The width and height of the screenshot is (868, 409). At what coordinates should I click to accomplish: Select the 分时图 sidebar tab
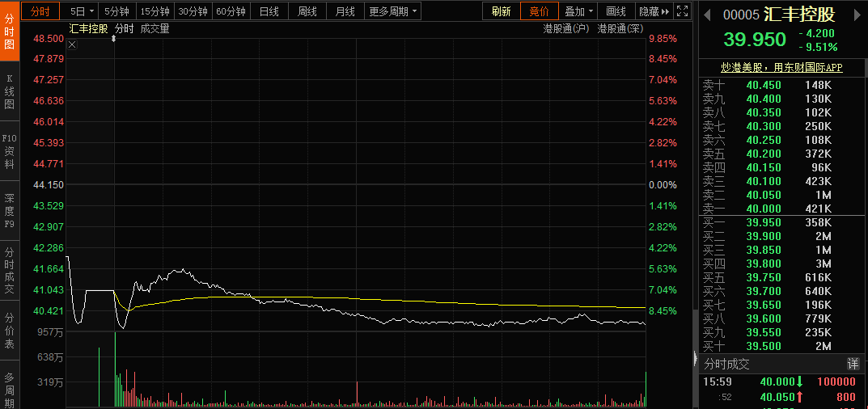pos(10,31)
